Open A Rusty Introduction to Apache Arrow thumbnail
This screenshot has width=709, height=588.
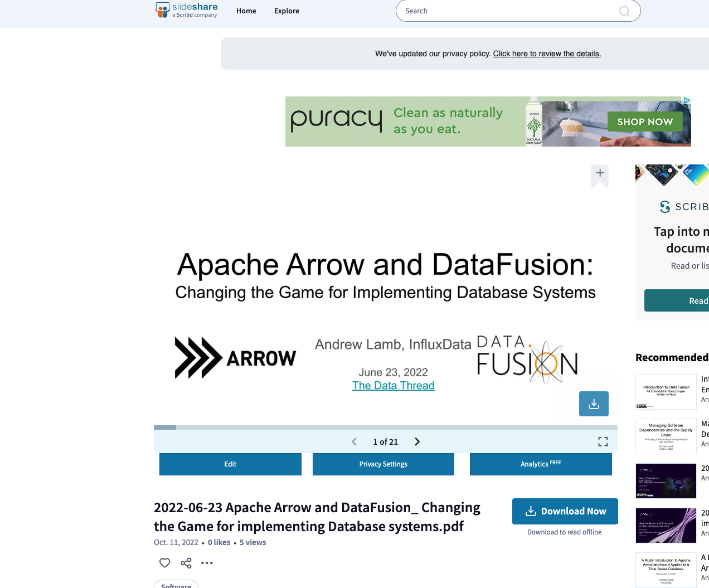(x=666, y=570)
